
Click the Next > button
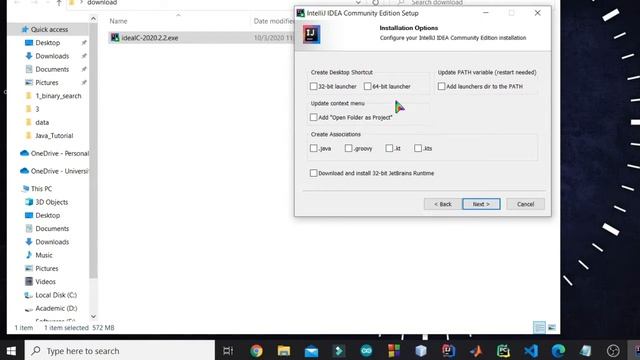coord(481,204)
